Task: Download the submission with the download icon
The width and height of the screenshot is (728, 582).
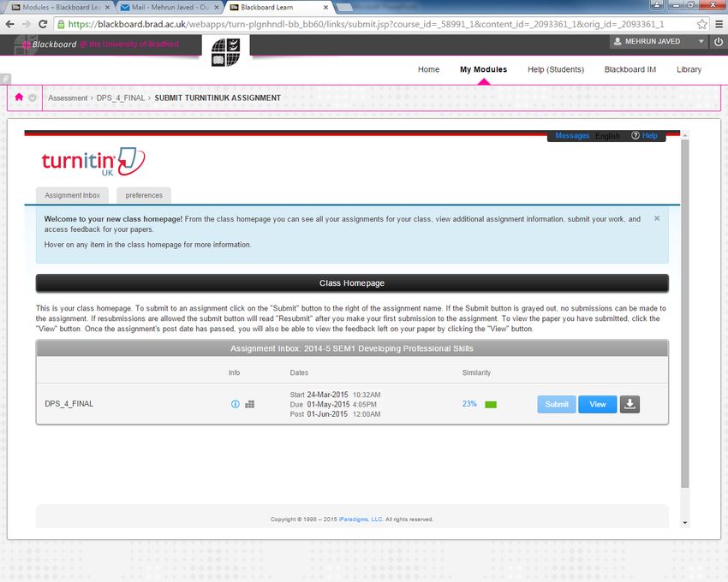Action: coord(630,404)
